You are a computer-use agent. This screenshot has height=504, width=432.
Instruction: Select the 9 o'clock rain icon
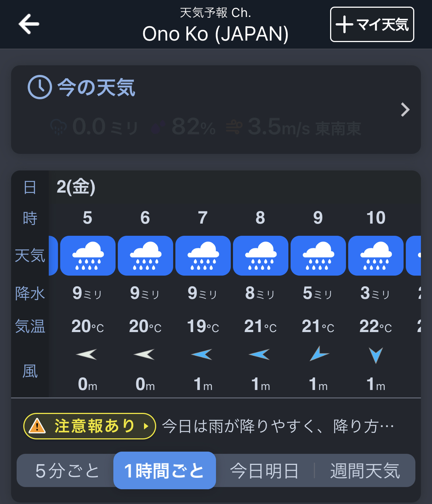point(318,256)
